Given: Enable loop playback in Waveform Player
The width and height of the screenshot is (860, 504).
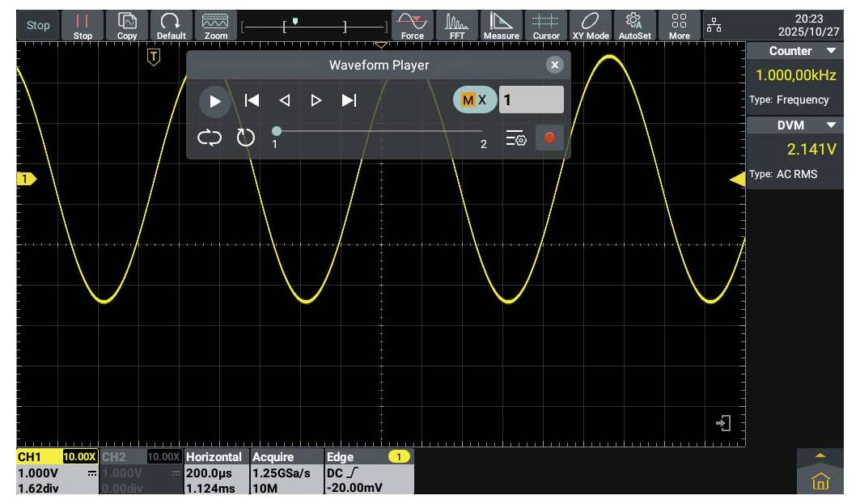Looking at the screenshot, I should point(210,137).
